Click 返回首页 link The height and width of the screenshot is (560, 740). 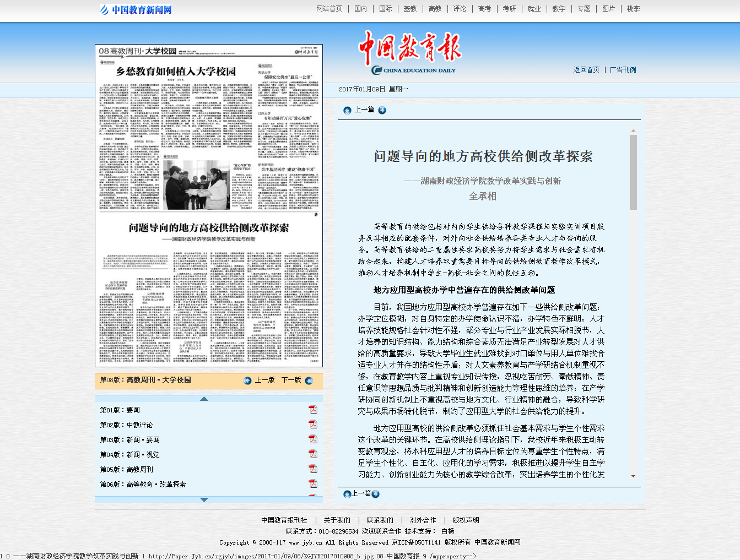tap(586, 70)
